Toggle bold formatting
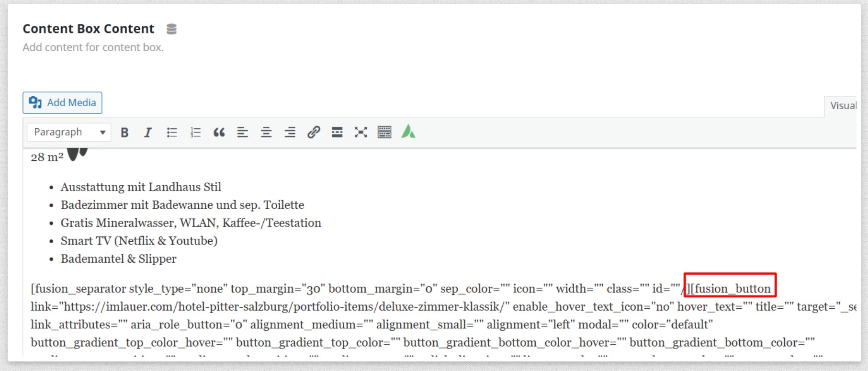868x371 pixels. 124,133
